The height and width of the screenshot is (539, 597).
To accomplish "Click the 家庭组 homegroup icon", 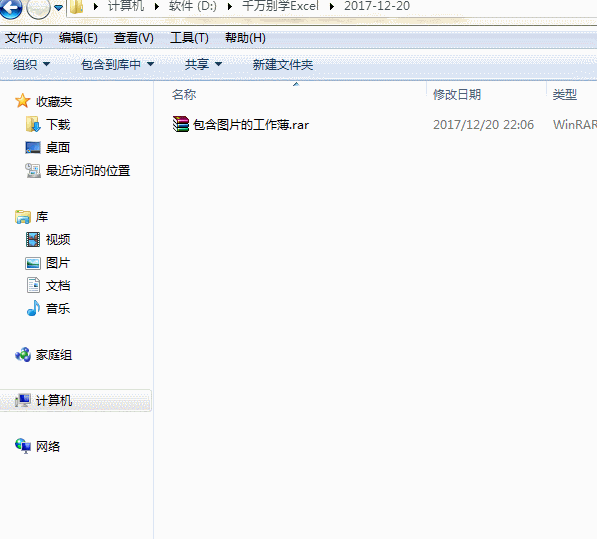I will [x=23, y=354].
